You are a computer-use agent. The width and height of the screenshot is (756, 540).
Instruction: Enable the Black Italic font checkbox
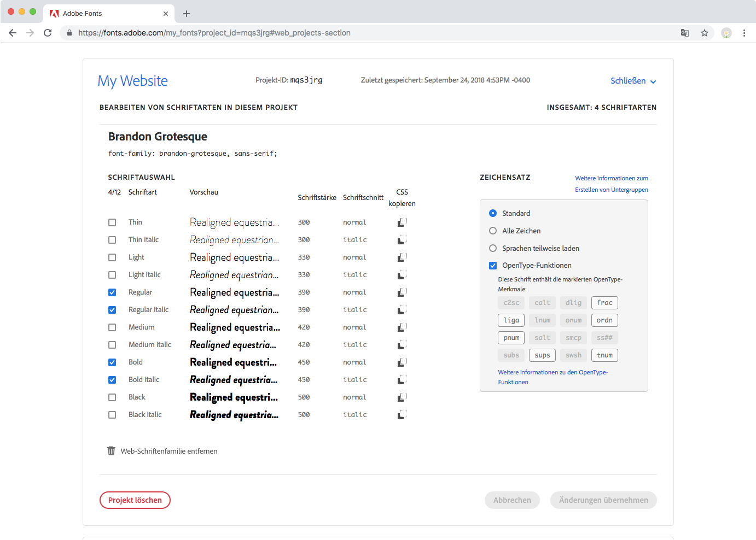[x=112, y=415]
